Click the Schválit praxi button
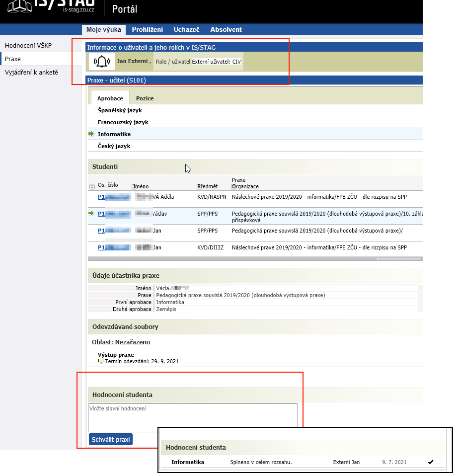458x476 pixels. 111,439
